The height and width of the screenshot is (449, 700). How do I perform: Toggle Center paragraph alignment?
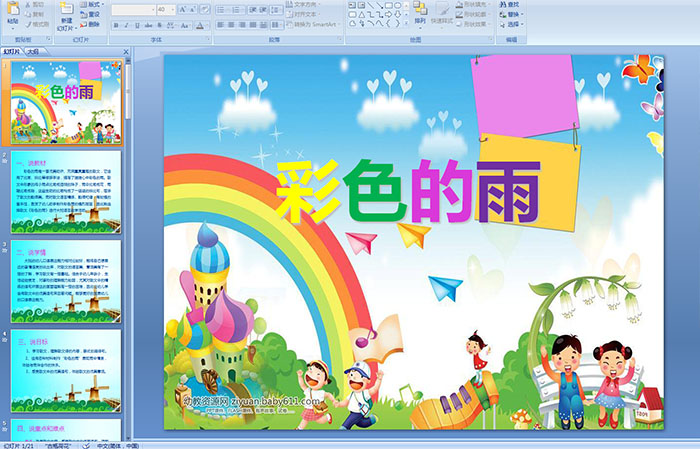(x=231, y=25)
